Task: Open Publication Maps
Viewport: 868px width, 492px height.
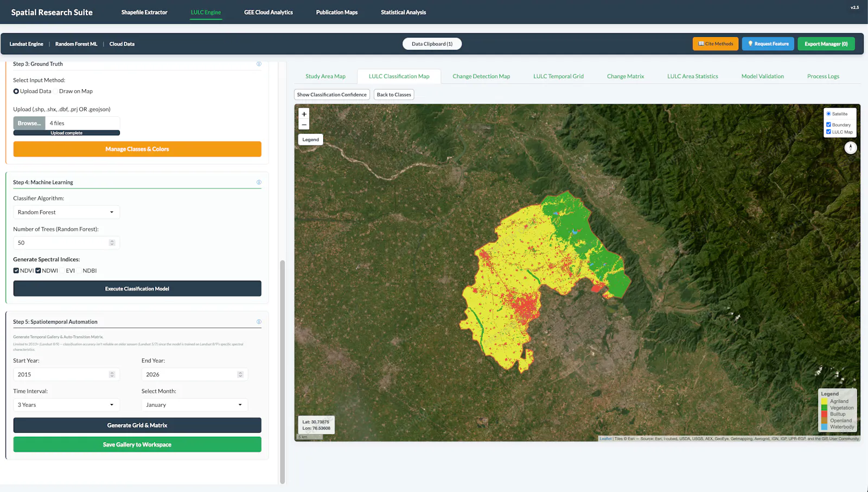Action: 337,12
